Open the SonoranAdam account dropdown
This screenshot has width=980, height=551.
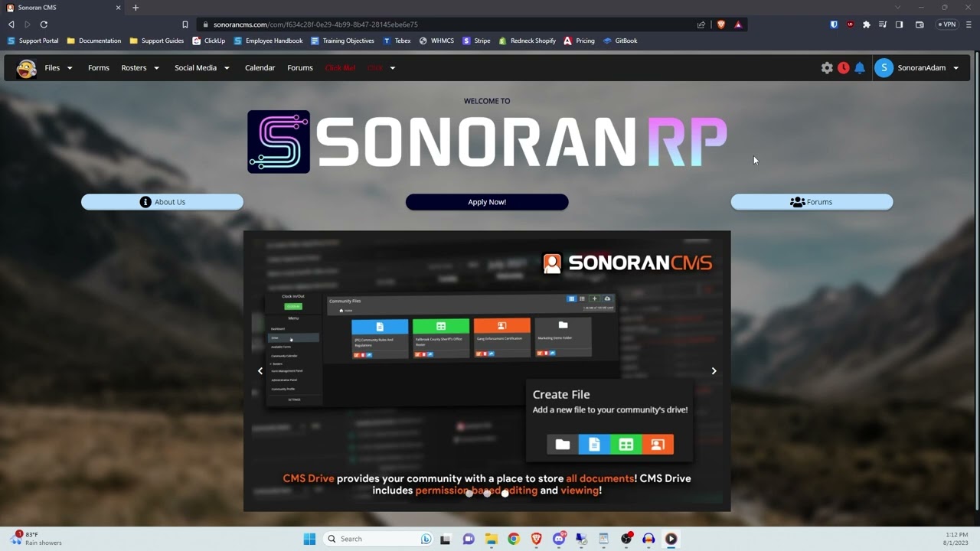point(916,68)
